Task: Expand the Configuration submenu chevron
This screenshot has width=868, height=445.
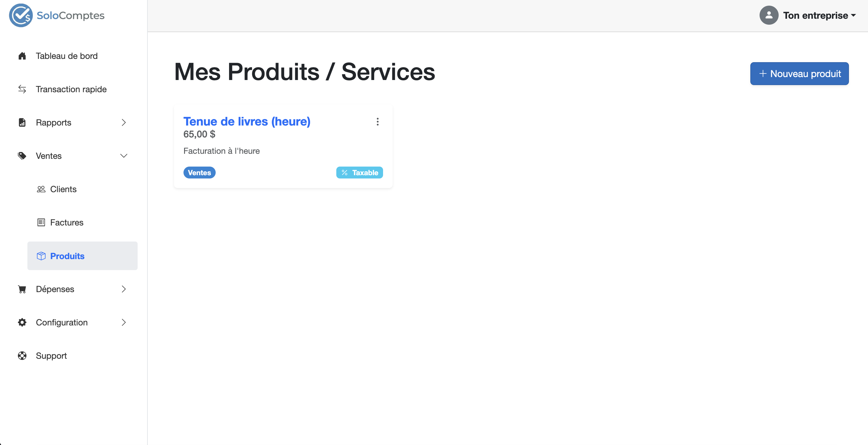Action: (x=124, y=322)
